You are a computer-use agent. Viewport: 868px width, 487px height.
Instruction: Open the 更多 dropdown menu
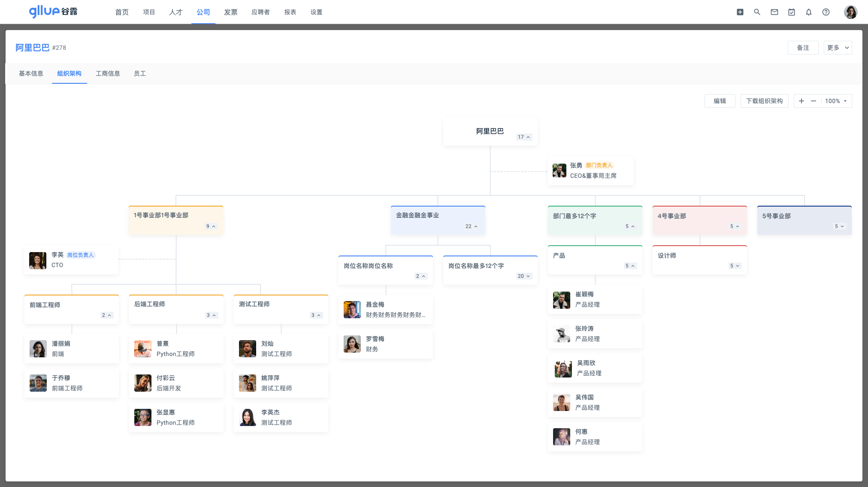point(837,48)
